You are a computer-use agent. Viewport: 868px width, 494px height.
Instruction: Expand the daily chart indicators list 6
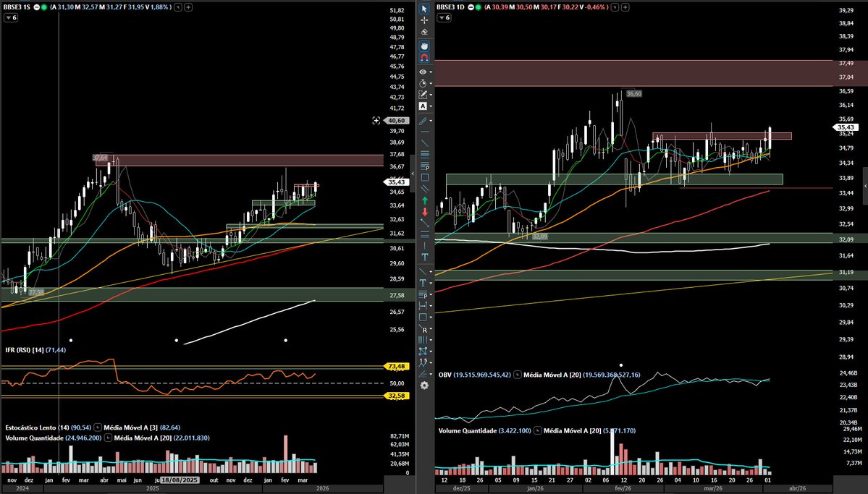tap(444, 17)
